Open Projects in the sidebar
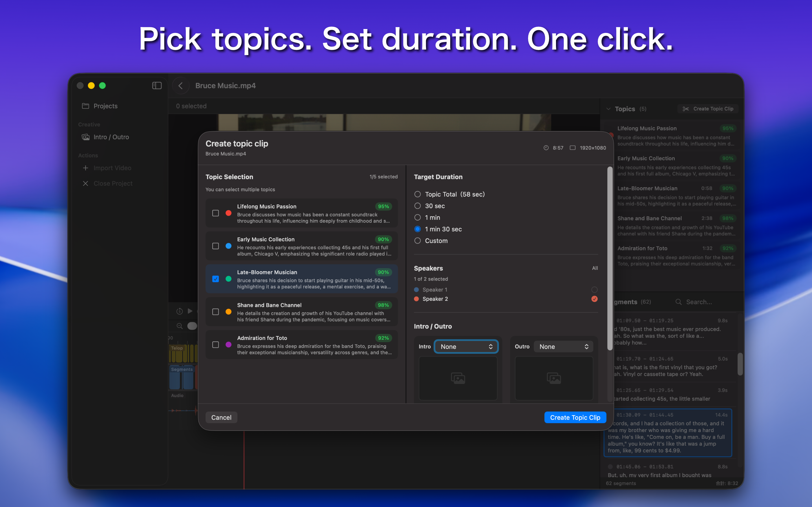The image size is (812, 507). 105,106
